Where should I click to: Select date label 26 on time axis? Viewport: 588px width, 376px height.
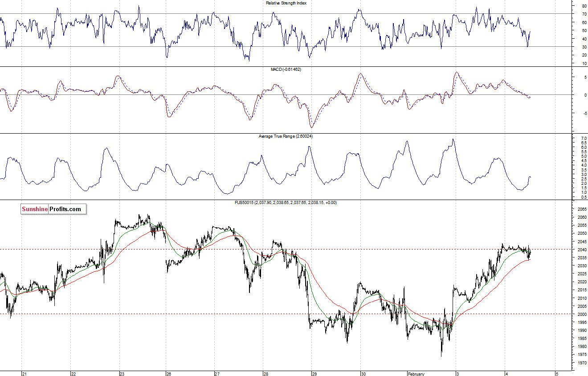click(x=169, y=374)
